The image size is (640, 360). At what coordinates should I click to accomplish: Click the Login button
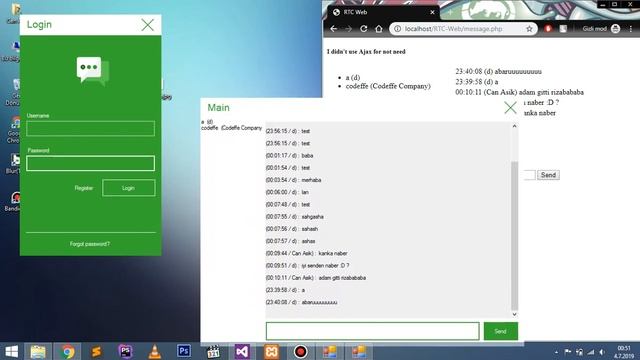tap(129, 188)
